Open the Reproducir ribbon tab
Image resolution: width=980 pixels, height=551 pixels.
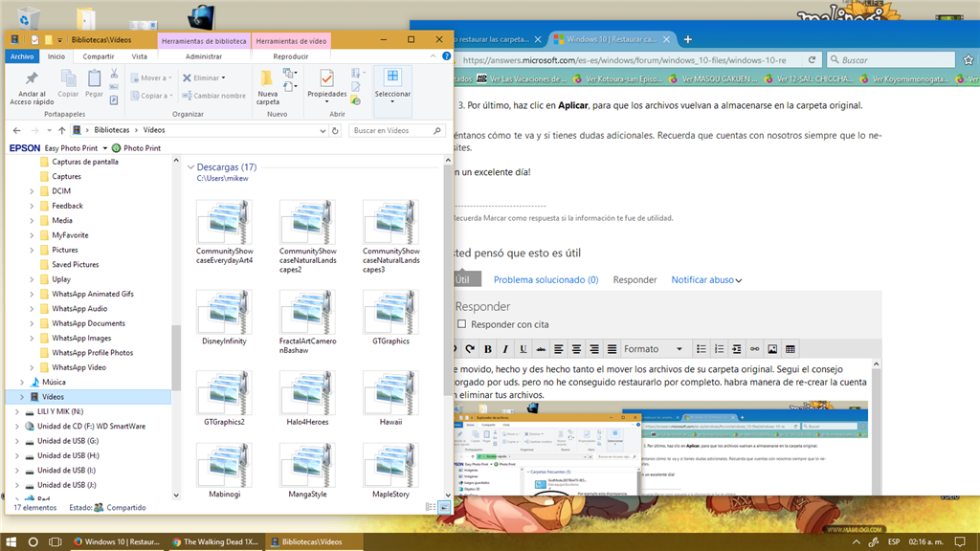coord(291,56)
